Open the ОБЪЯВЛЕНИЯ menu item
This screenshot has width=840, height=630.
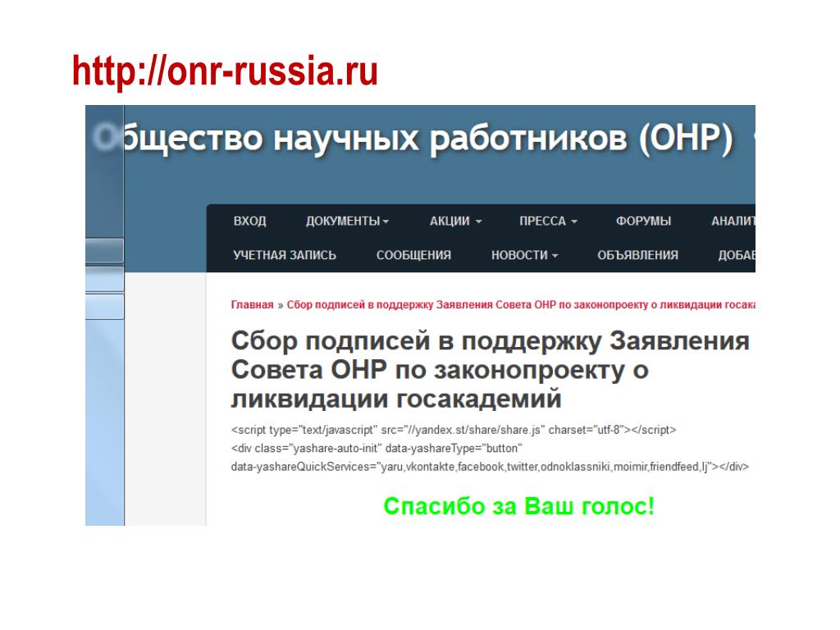(637, 255)
